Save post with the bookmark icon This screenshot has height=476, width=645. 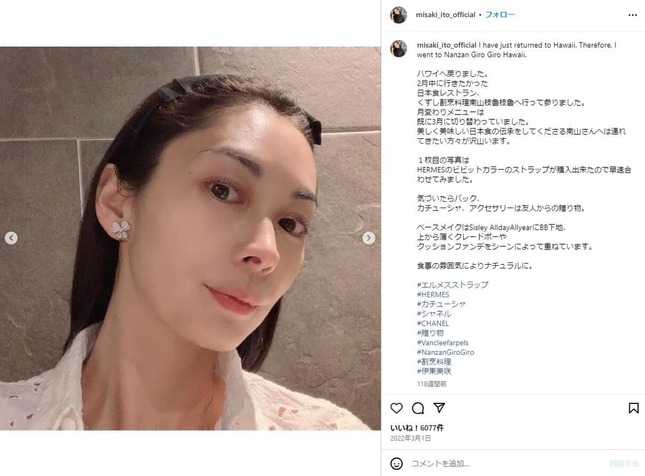(x=633, y=408)
